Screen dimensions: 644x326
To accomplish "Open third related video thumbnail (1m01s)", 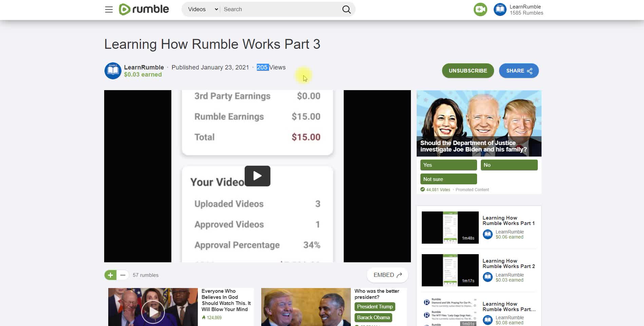I will [450, 312].
